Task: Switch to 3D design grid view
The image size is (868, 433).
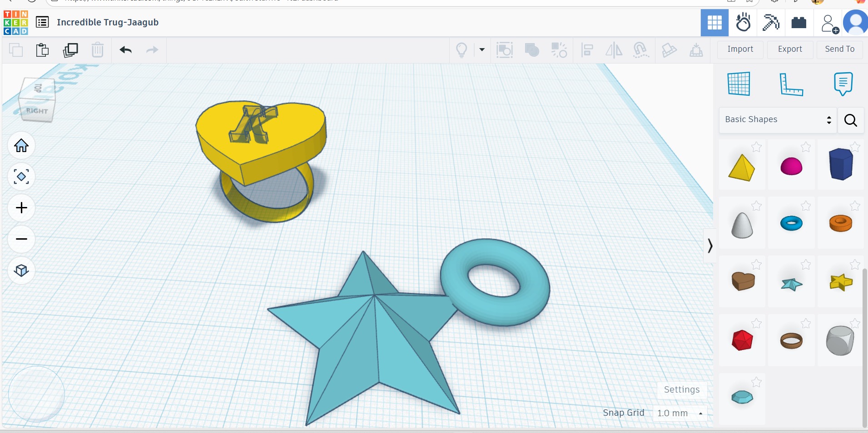Action: [714, 22]
